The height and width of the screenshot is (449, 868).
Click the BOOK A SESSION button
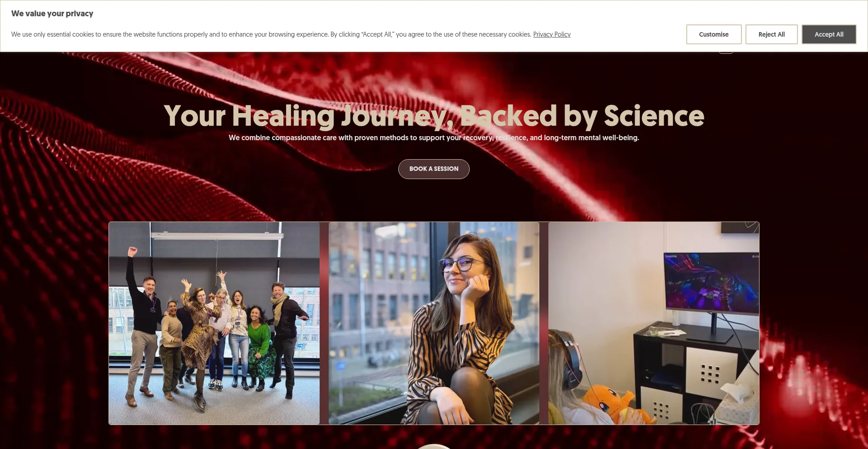[434, 169]
